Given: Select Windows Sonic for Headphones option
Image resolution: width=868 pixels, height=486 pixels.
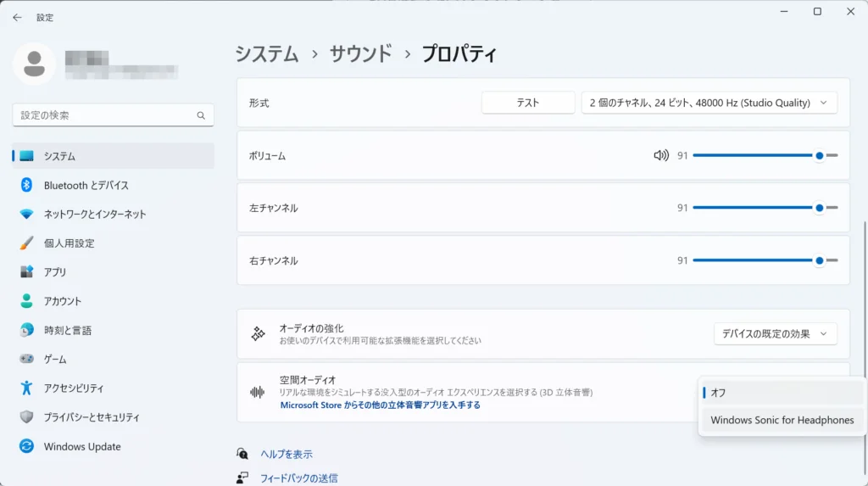Looking at the screenshot, I should click(780, 420).
